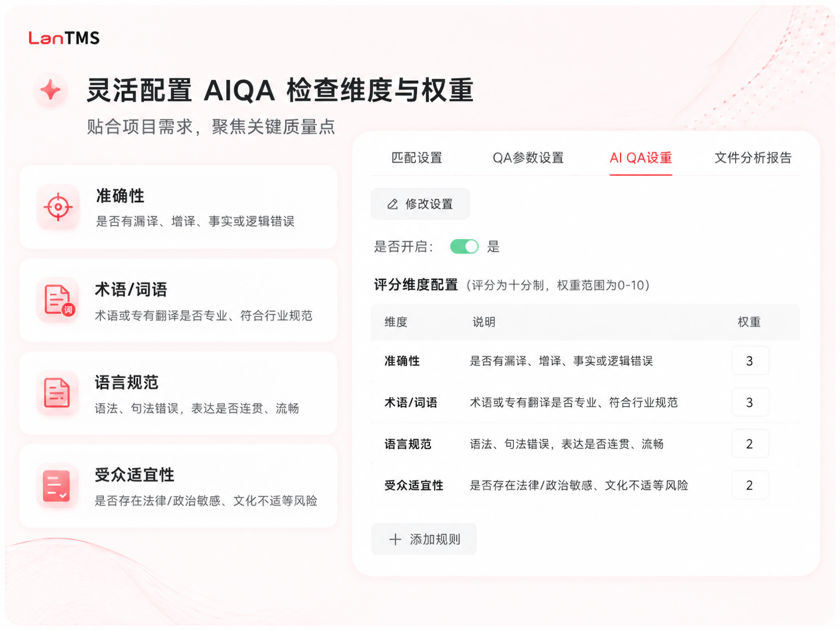Viewport: 840px width, 630px height.
Task: Click the LanTMS logo
Action: pos(64,38)
